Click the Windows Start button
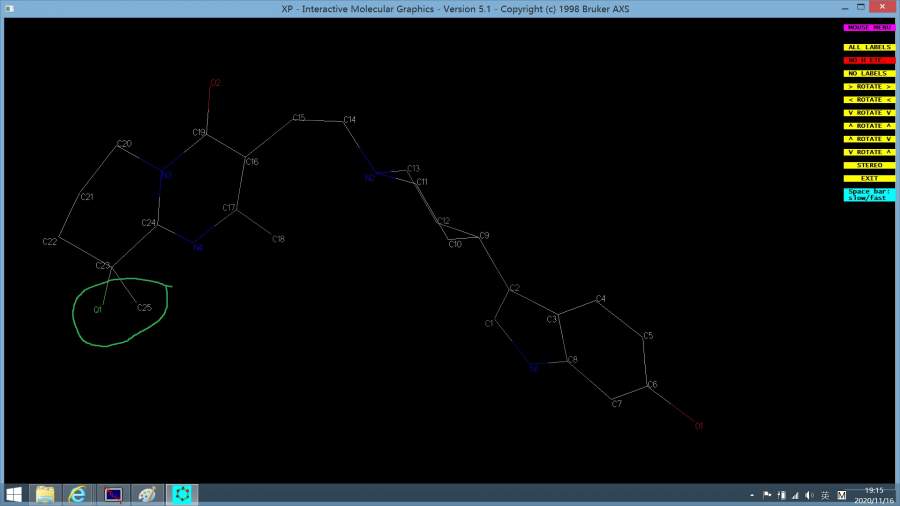This screenshot has height=506, width=900. click(14, 494)
